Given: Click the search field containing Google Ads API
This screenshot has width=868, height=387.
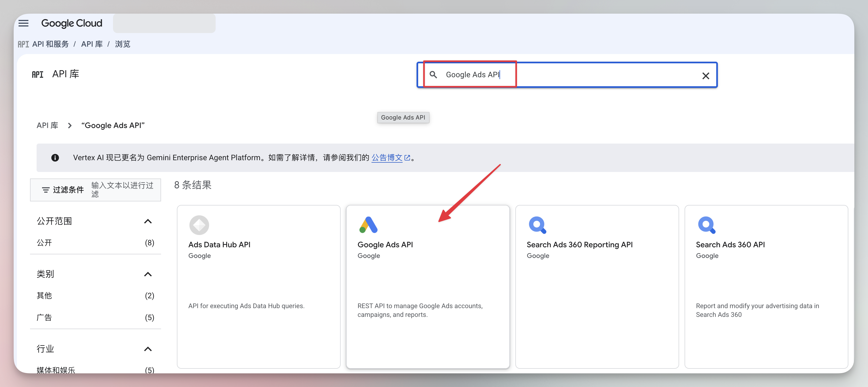Looking at the screenshot, I should coord(567,75).
